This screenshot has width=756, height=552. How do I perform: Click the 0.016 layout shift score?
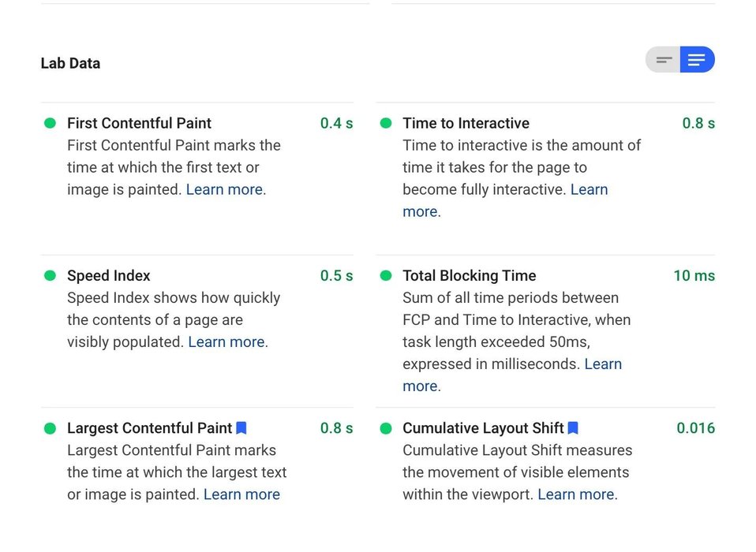coord(695,428)
